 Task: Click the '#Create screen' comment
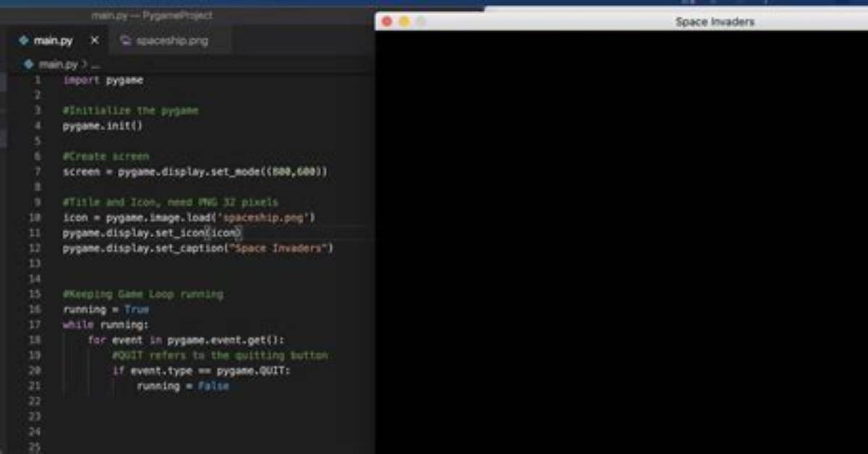pos(106,156)
